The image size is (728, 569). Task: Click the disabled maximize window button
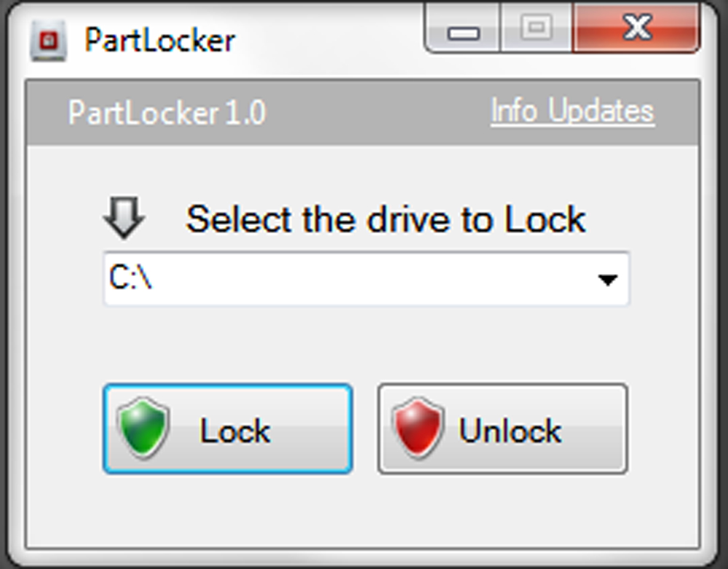537,29
